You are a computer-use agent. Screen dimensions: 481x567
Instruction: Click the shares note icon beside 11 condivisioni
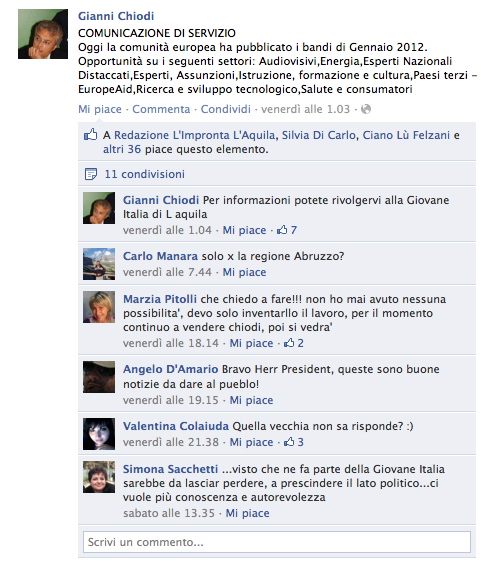tap(91, 174)
